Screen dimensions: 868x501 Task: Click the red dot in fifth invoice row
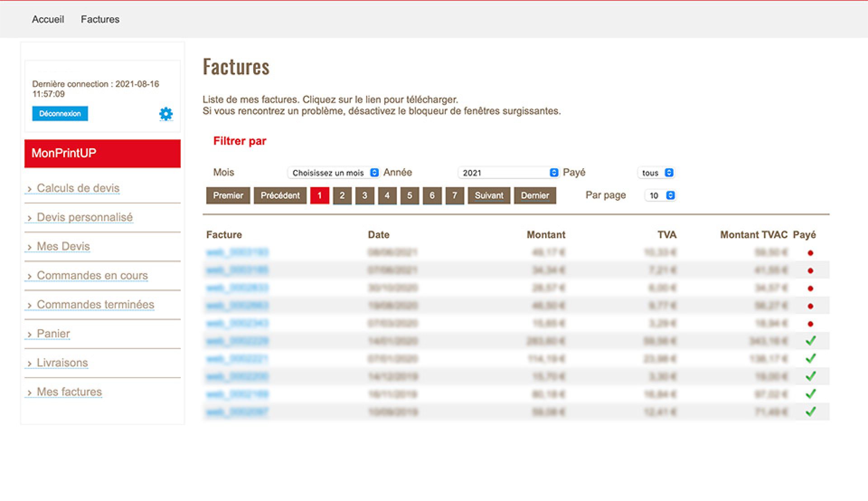[810, 324]
